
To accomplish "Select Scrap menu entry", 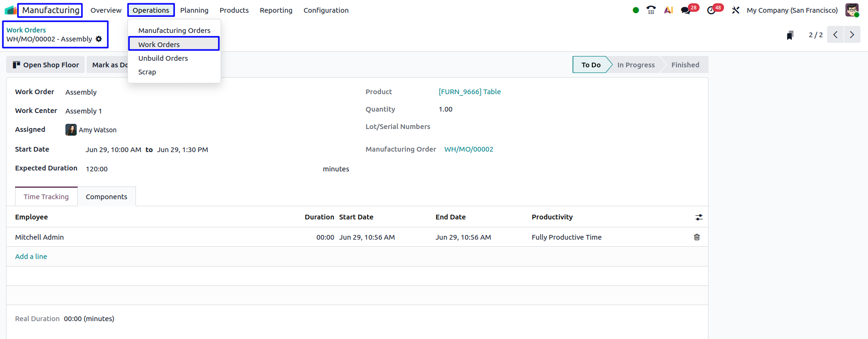I will (174, 72).
